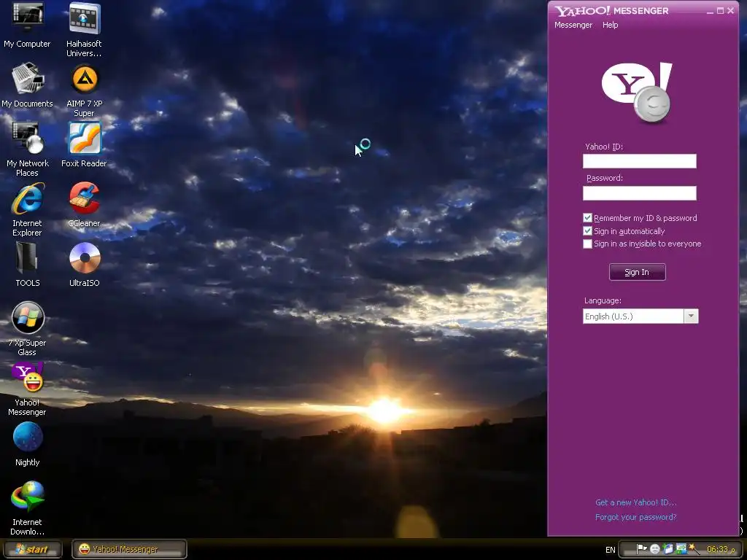The height and width of the screenshot is (560, 747).
Task: Click Yahoo! Messenger taskbar button
Action: pyautogui.click(x=129, y=549)
